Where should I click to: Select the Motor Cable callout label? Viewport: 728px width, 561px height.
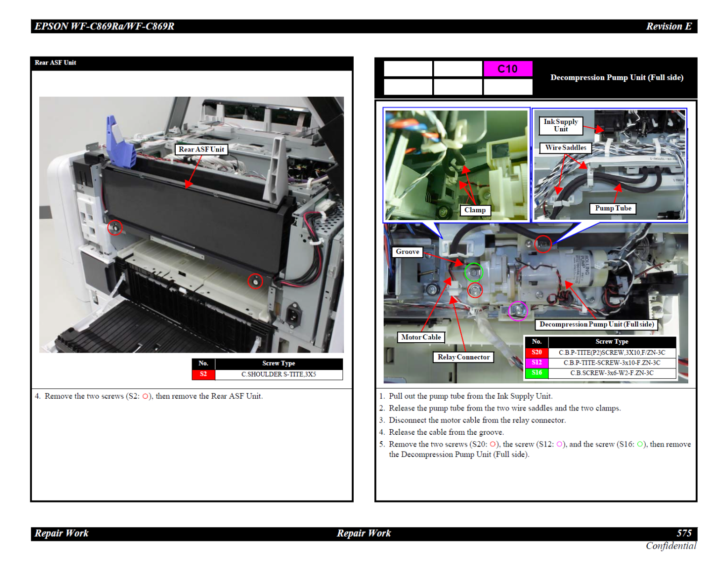pyautogui.click(x=421, y=337)
